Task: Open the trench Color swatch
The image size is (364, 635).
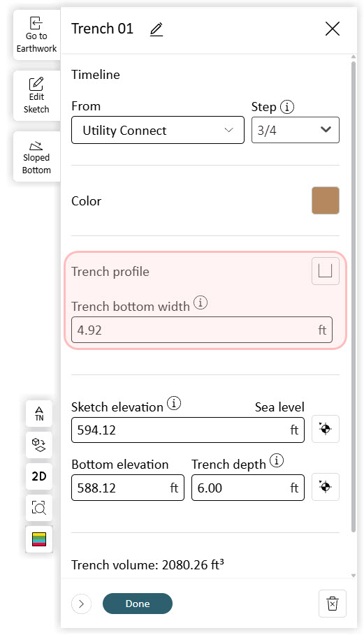Action: [x=326, y=200]
